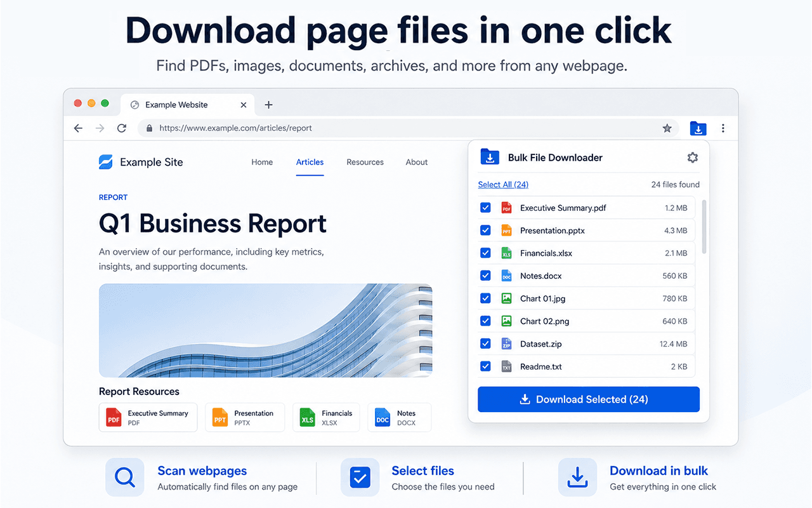812x508 pixels.
Task: Click the lock icon in address bar
Action: (150, 128)
